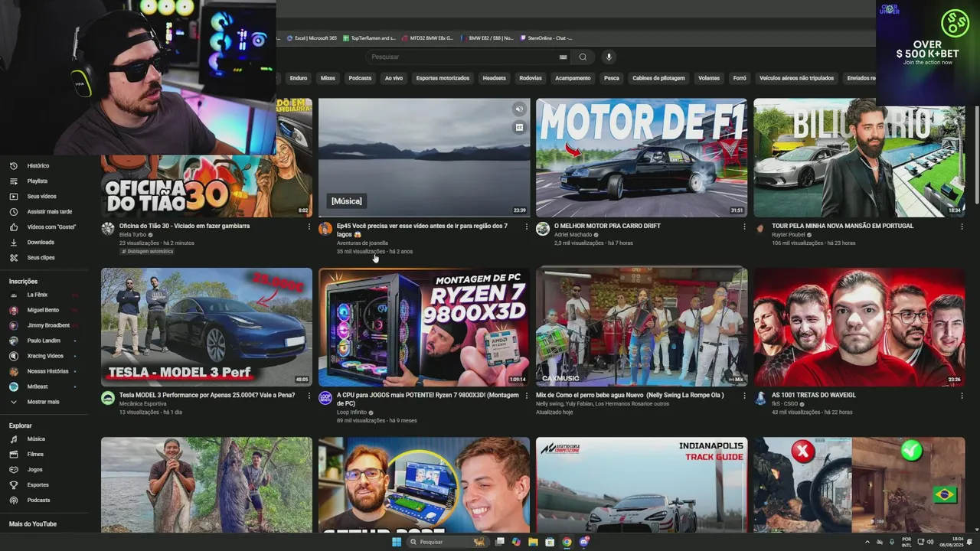
Task: Select the Headsets filter chip
Action: point(494,78)
